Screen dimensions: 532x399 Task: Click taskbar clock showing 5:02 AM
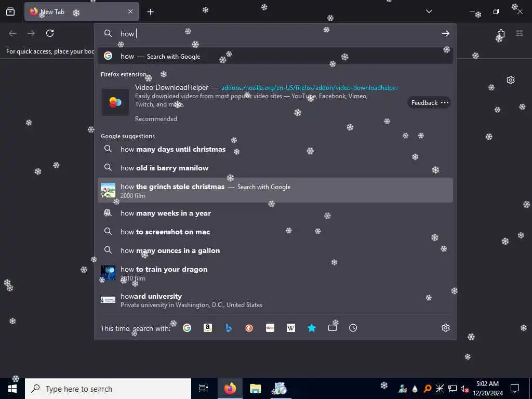[487, 389]
